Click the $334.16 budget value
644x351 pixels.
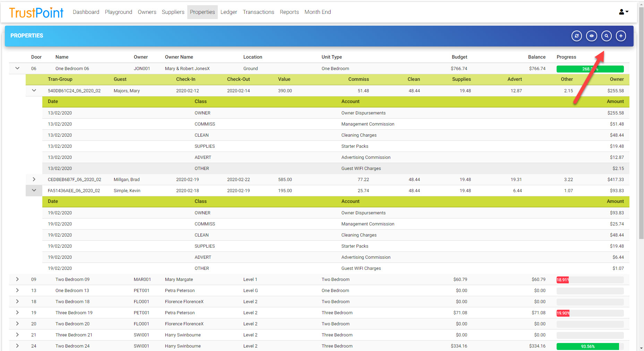tap(459, 346)
